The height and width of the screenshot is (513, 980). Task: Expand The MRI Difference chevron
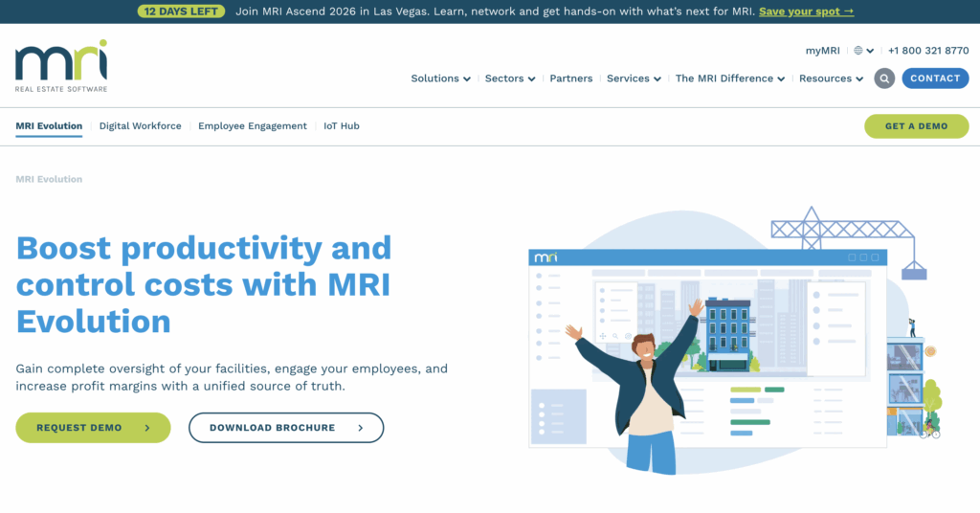(x=781, y=79)
